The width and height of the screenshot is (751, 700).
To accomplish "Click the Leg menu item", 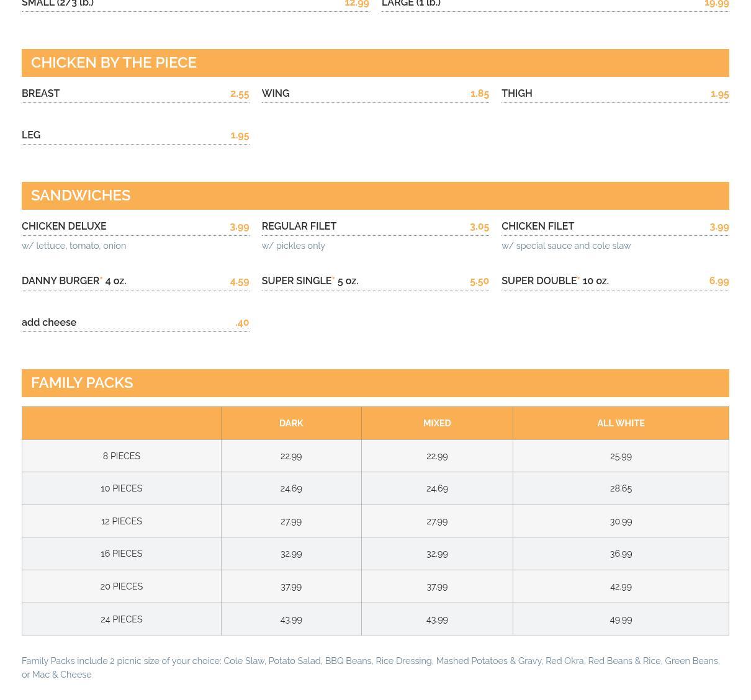I will coord(31,135).
